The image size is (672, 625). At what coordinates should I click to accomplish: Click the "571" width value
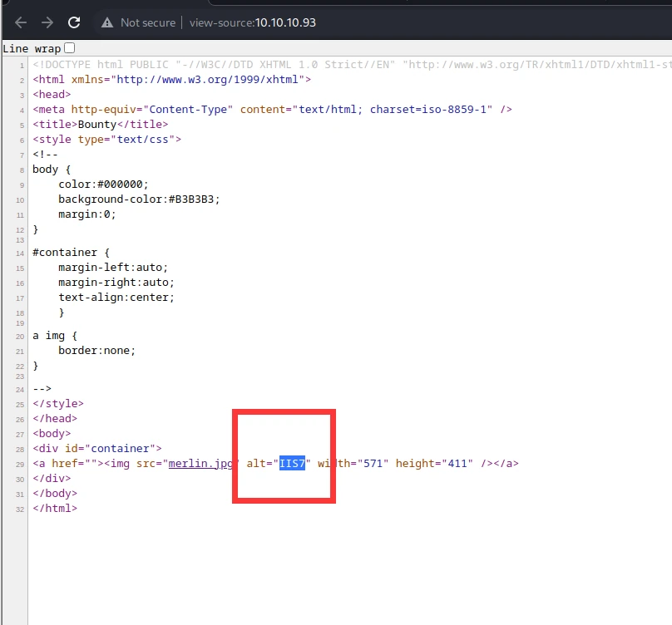[x=373, y=464]
